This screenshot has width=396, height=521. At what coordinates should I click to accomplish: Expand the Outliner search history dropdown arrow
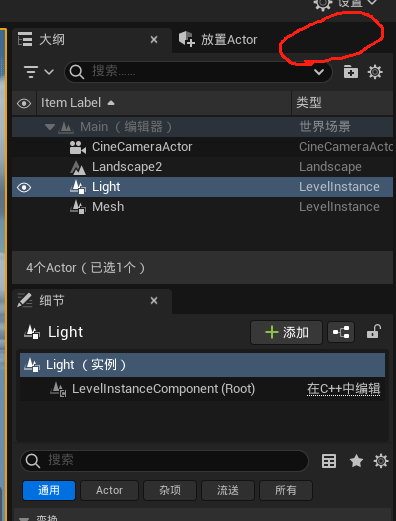(x=319, y=72)
